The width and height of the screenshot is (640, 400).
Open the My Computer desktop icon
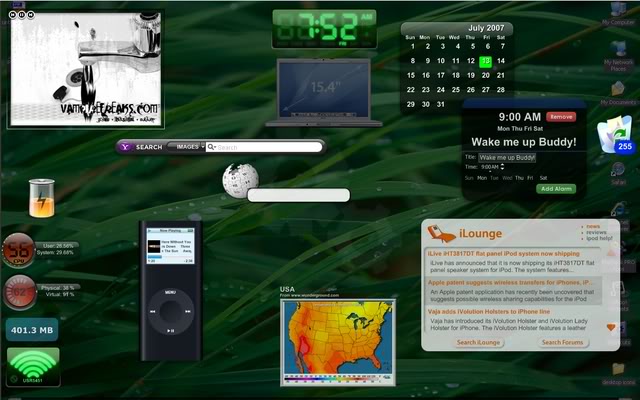pos(618,13)
